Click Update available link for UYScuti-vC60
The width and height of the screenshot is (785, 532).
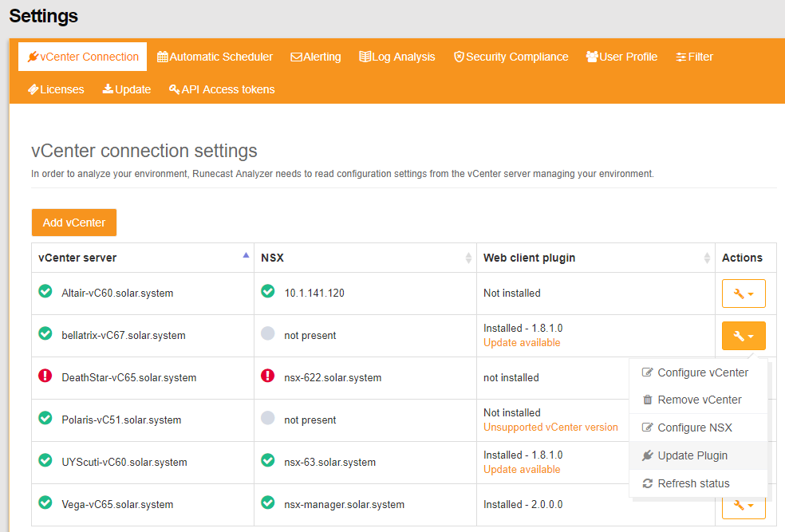522,470
